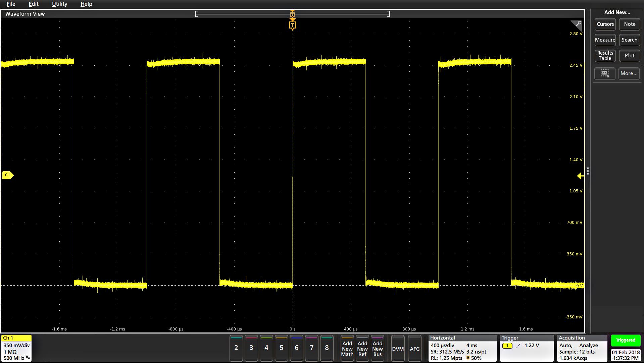Viewport: 644px width, 363px height.
Task: Click the C1 channel ground reference handle
Action: tap(8, 175)
